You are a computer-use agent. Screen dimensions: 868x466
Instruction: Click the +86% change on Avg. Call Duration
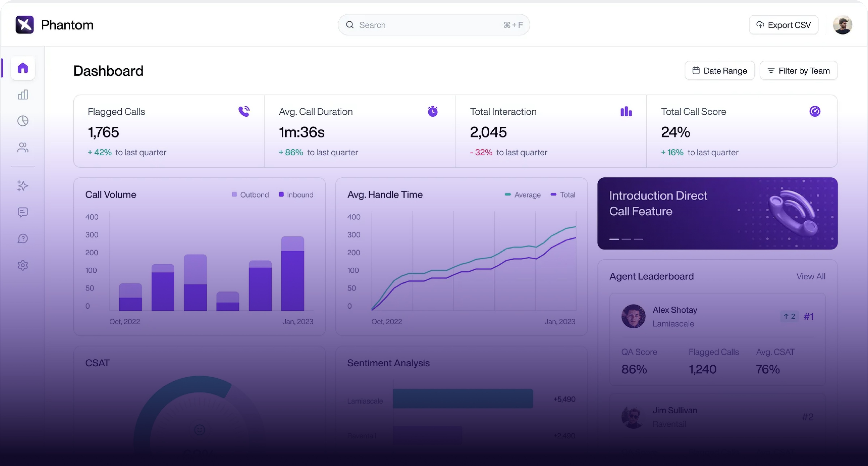pyautogui.click(x=291, y=152)
